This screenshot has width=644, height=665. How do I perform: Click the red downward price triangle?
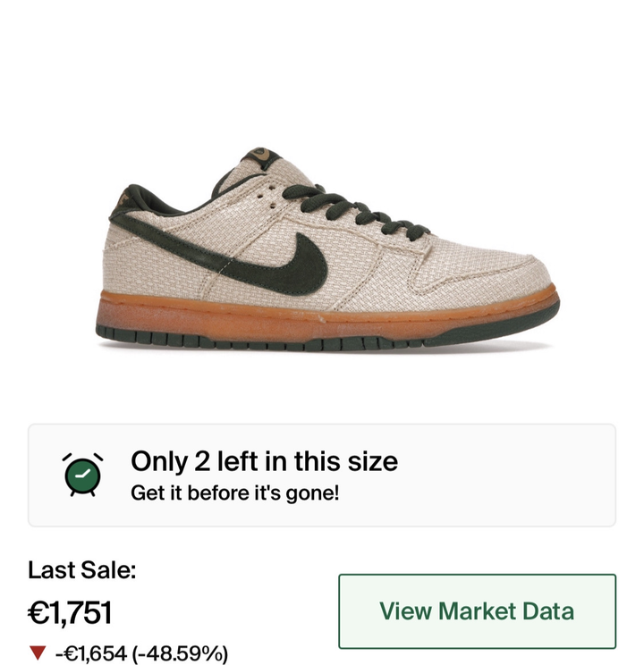click(38, 653)
